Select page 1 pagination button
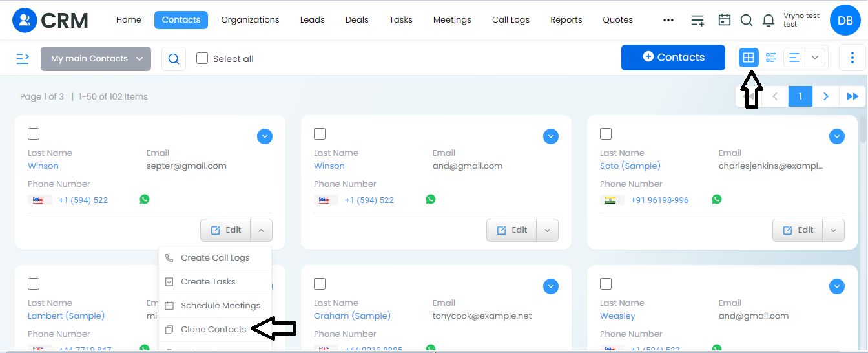This screenshot has height=353, width=868. 800,96
